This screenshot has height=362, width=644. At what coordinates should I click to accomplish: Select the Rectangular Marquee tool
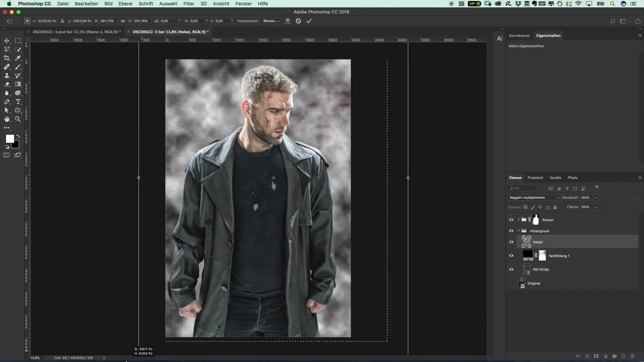[x=18, y=41]
